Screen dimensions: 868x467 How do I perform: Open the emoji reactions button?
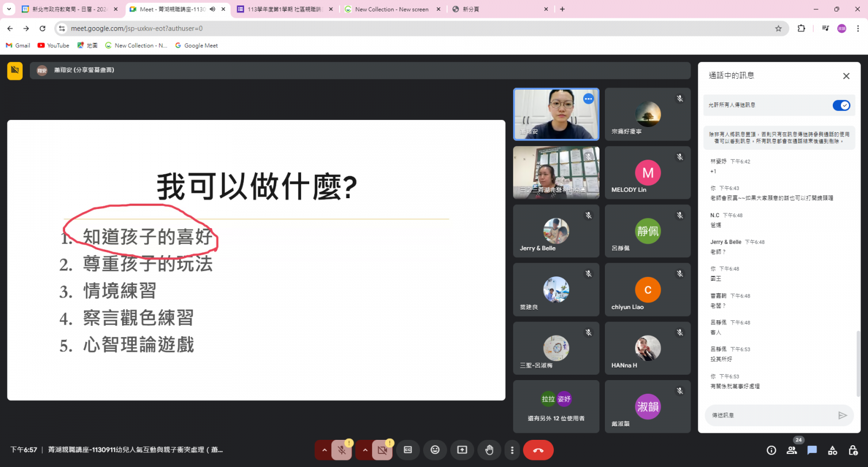point(435,450)
